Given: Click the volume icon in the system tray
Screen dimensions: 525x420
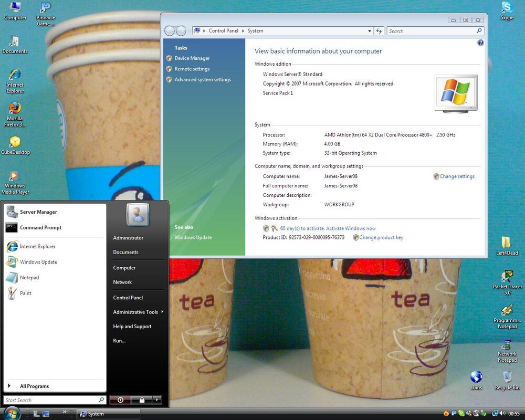Looking at the screenshot, I should point(502,414).
